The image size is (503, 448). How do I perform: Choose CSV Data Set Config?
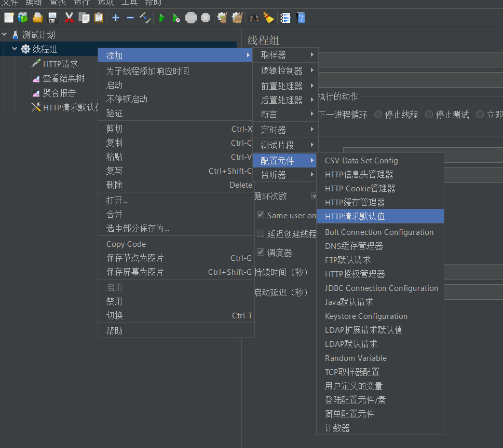click(x=380, y=161)
